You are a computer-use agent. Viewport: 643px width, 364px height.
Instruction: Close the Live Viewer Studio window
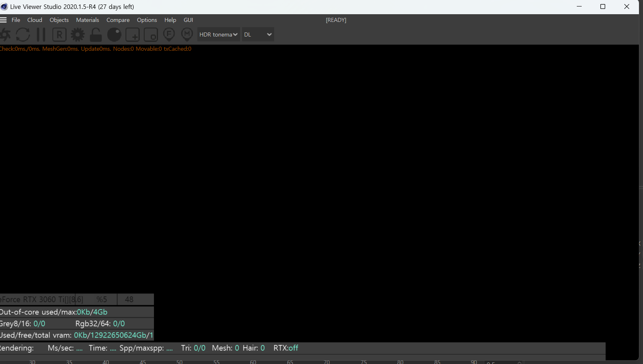(x=627, y=6)
